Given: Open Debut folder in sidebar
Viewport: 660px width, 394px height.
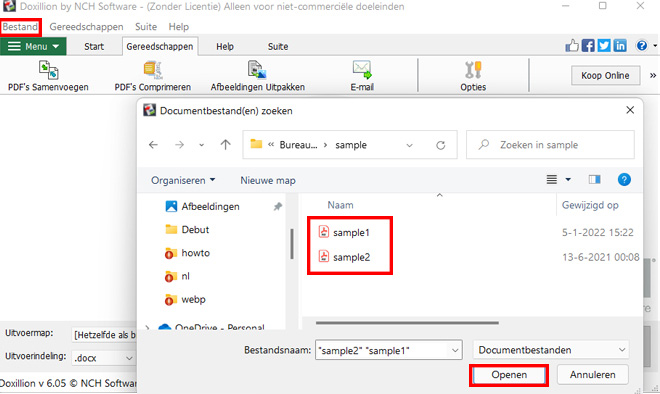Looking at the screenshot, I should point(187,230).
